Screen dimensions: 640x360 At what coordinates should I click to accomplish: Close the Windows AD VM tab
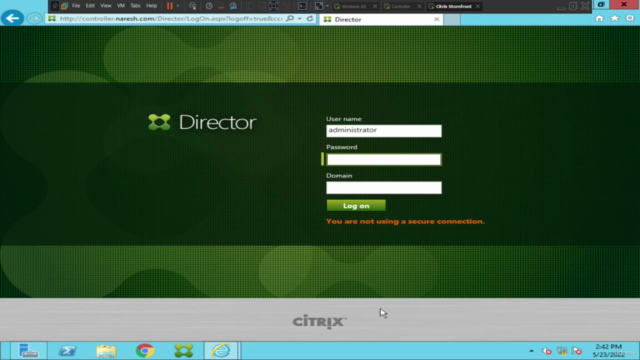point(375,6)
